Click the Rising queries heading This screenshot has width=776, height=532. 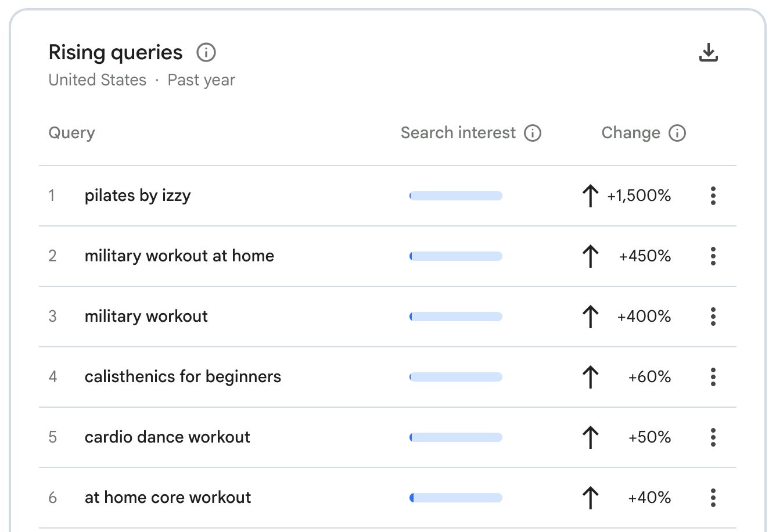pos(116,53)
